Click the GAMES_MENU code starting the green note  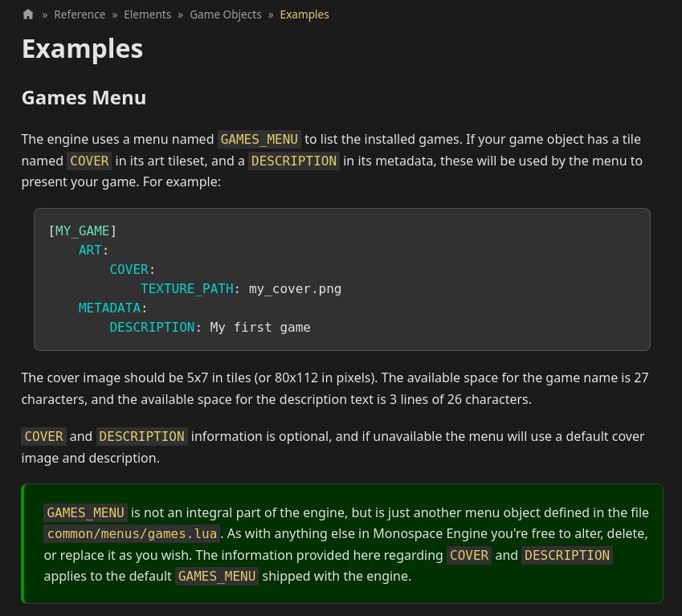tap(85, 512)
